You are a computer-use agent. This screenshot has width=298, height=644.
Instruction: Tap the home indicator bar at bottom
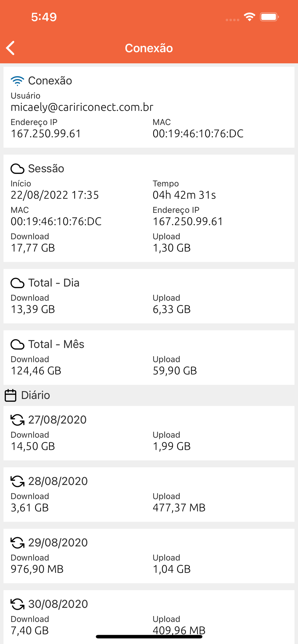click(x=149, y=637)
